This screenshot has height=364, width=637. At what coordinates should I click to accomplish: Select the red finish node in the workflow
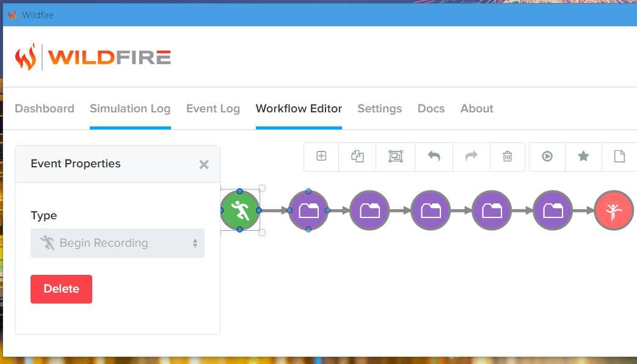[x=613, y=210]
